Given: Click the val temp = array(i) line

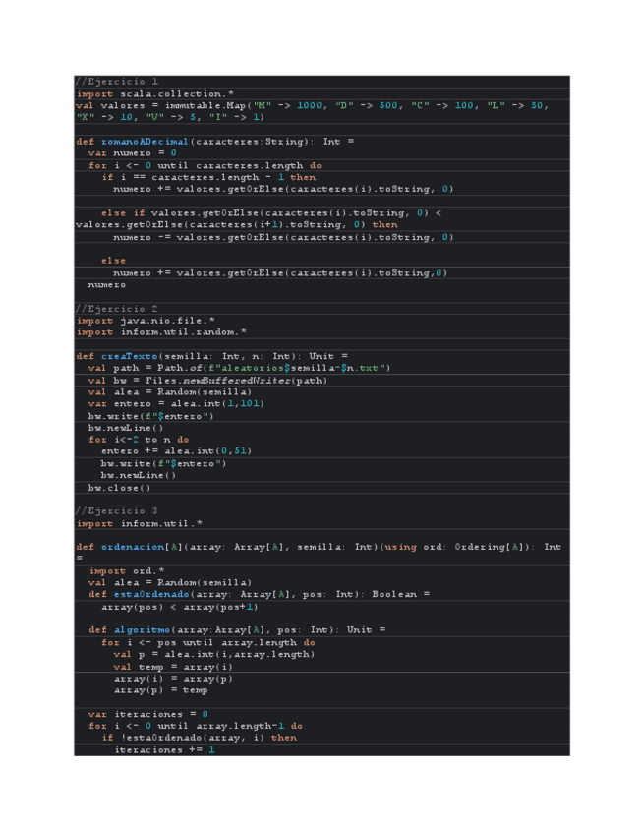Looking at the screenshot, I should [x=172, y=667].
